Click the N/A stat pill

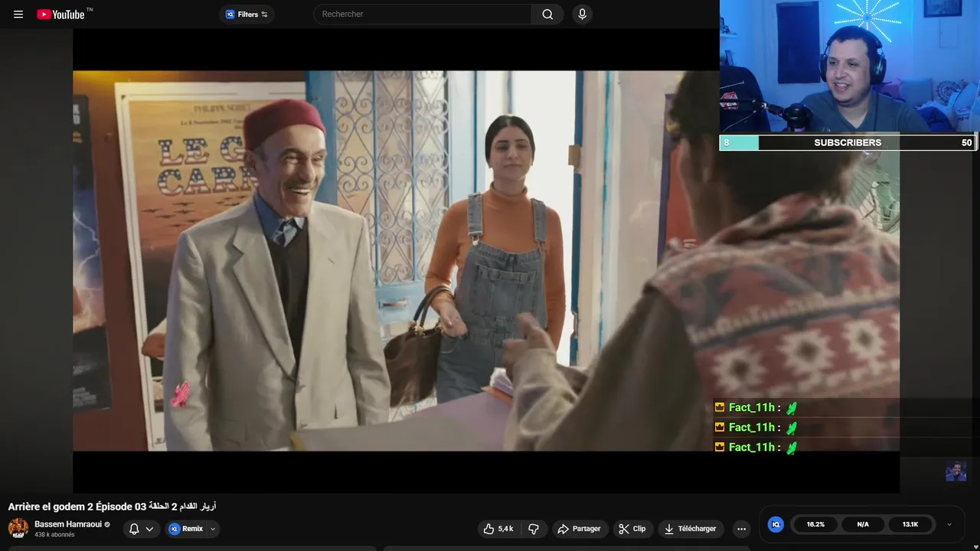863,524
